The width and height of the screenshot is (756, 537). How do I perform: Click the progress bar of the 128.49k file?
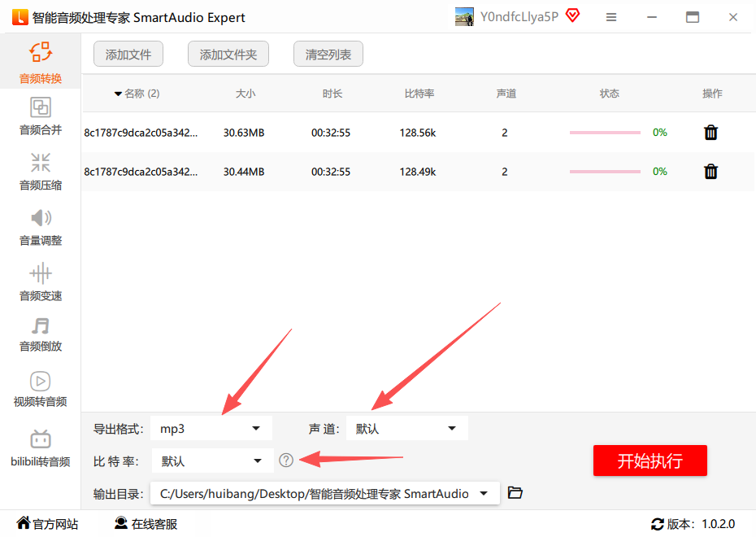[605, 172]
